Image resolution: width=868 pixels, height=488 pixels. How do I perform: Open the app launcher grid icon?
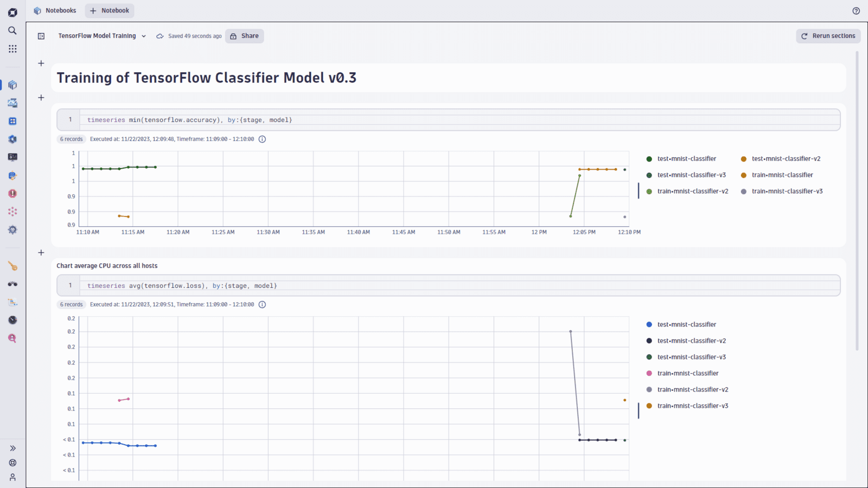tap(12, 48)
